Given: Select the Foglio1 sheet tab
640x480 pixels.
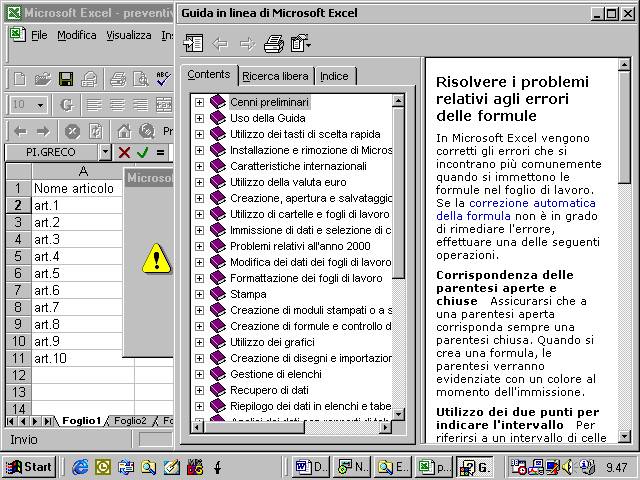Looking at the screenshot, I should tap(82, 421).
